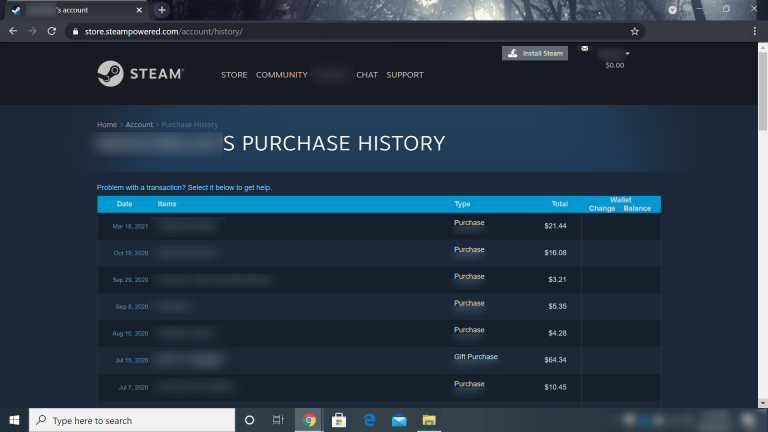
Task: Click the Steam logo in the header
Action: (140, 74)
